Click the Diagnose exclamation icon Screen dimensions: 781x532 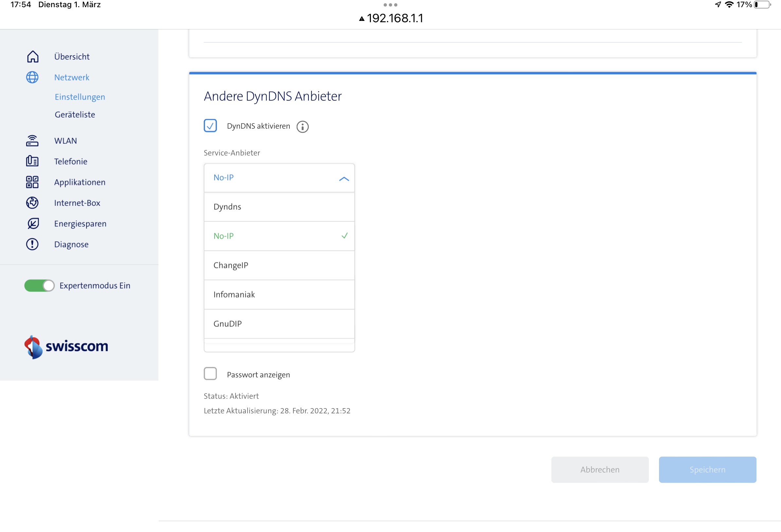[32, 244]
